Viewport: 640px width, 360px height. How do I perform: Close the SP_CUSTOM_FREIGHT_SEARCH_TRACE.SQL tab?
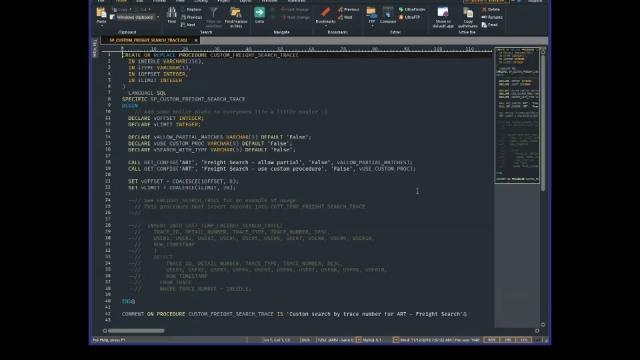click(x=196, y=40)
